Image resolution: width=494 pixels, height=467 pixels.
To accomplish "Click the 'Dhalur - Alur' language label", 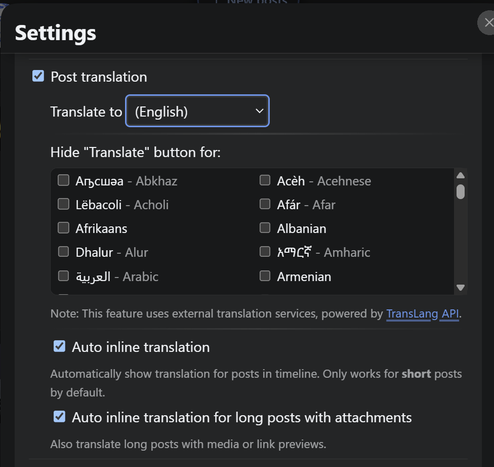I will coord(112,253).
